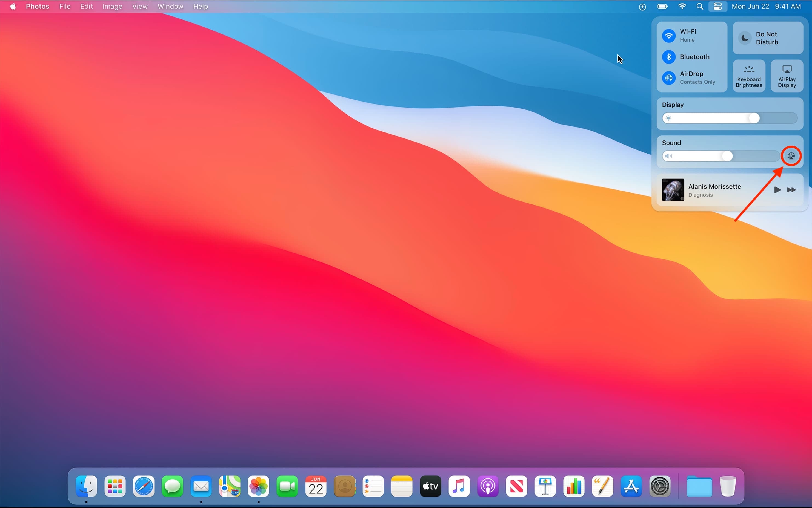Screen dimensions: 812x508
Task: Enable Do Not Disturb
Action: point(745,38)
